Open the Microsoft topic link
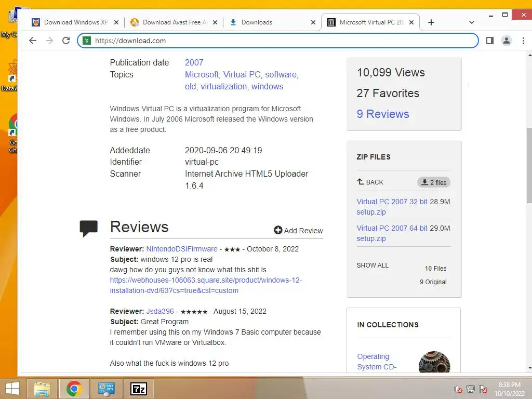 tap(202, 75)
